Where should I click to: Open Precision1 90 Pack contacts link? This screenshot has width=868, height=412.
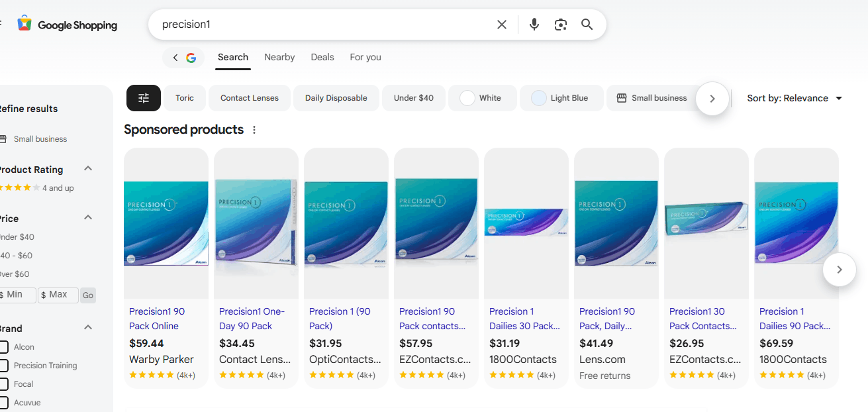coord(432,319)
